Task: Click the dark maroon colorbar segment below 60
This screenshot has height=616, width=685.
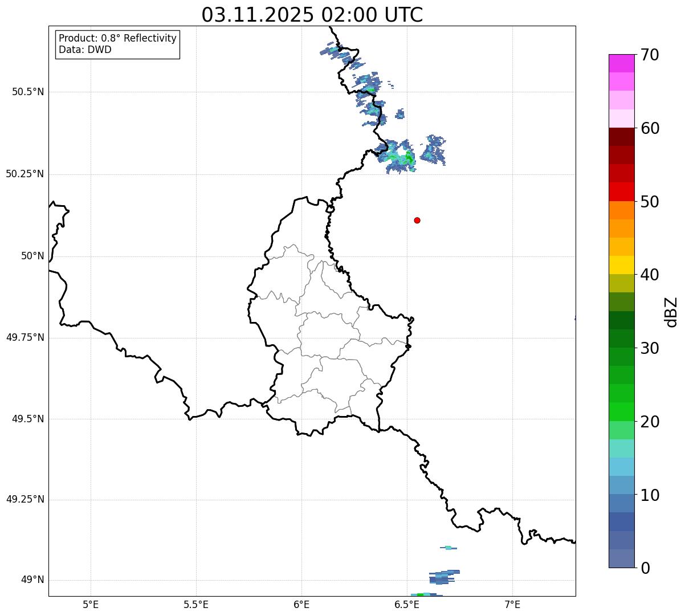Action: tap(622, 137)
